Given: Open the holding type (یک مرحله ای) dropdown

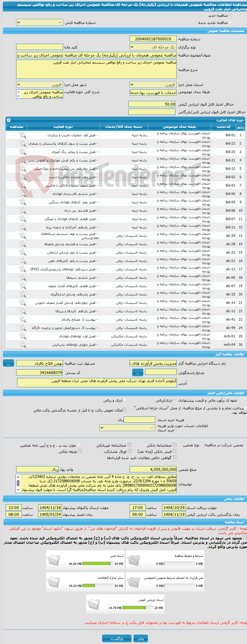Looking at the screenshot, I should point(153,47).
